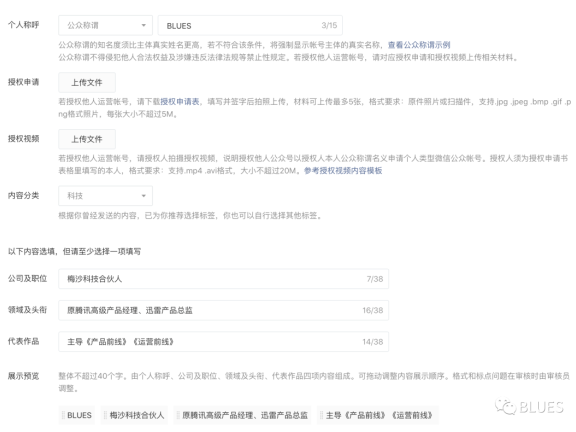Screen dimensions: 576x432
Task: Click the 个人称呼 label
Action: 24,25
